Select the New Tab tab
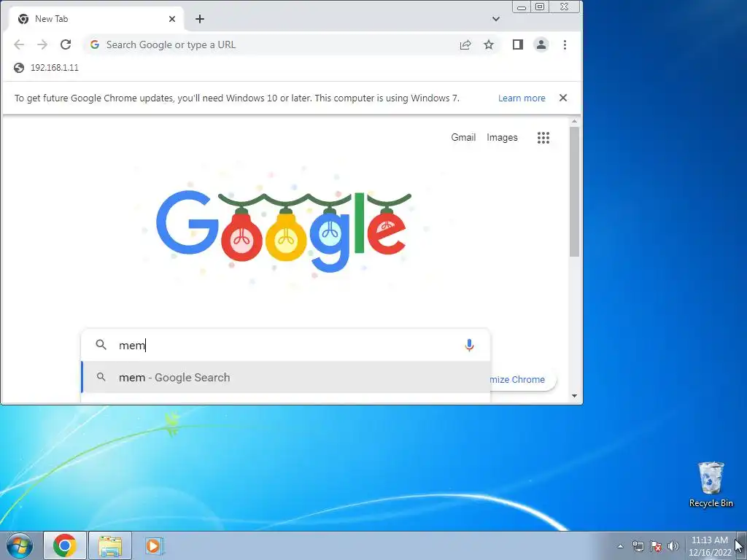Screen dimensions: 747x560 [96, 19]
